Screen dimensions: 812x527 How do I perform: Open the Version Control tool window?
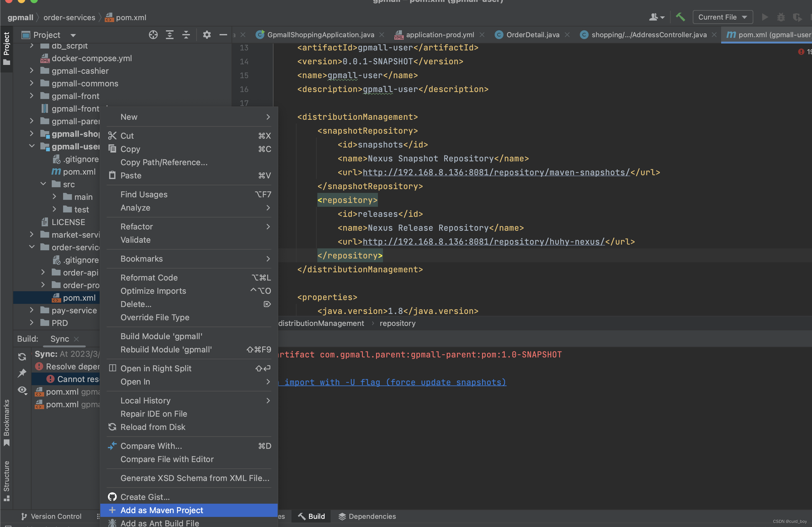[x=51, y=516]
